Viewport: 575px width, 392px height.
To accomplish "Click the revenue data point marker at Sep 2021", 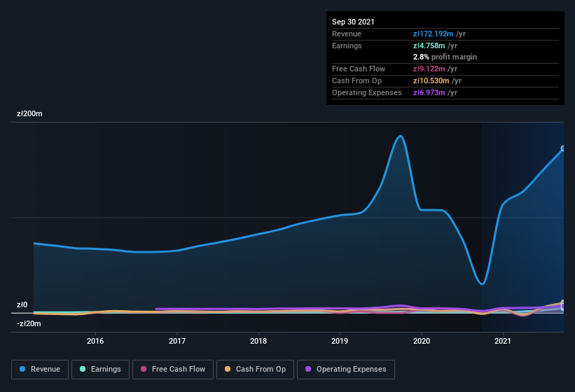I will [563, 148].
